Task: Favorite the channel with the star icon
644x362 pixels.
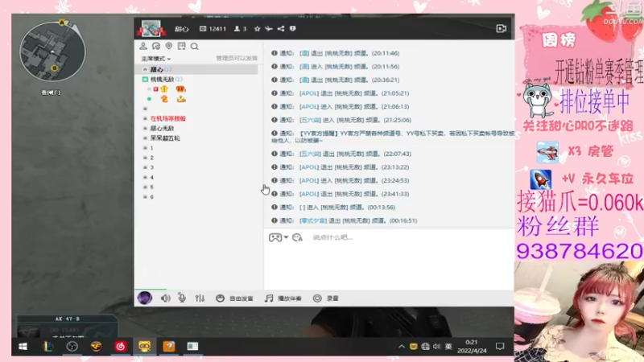Action: tap(257, 29)
